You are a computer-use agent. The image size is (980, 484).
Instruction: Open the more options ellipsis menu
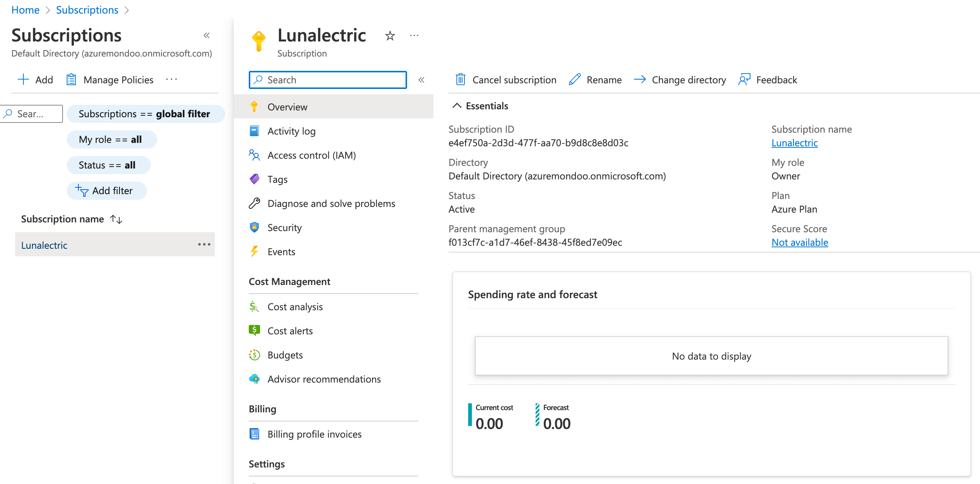[414, 35]
